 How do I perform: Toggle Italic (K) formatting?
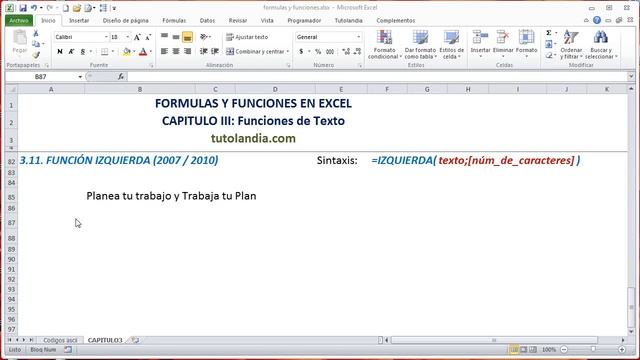pos(71,51)
